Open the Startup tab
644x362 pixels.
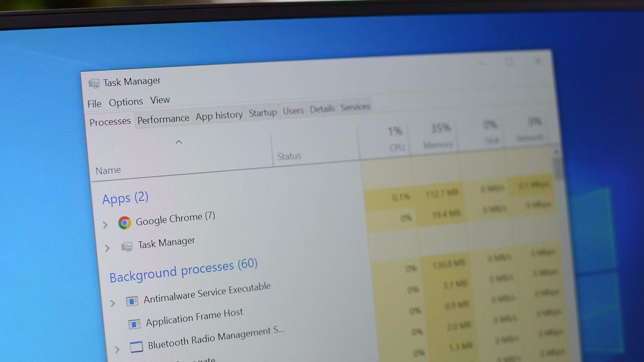tap(263, 113)
